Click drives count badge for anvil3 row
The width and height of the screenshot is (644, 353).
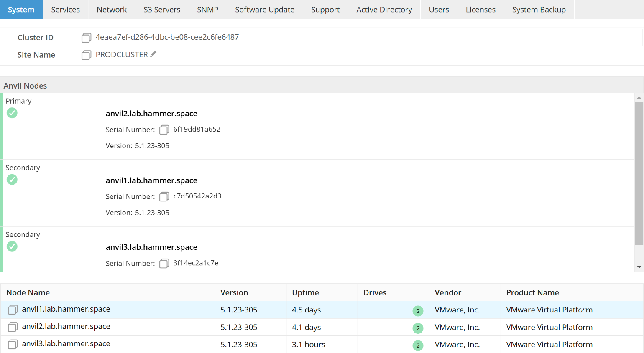point(418,345)
